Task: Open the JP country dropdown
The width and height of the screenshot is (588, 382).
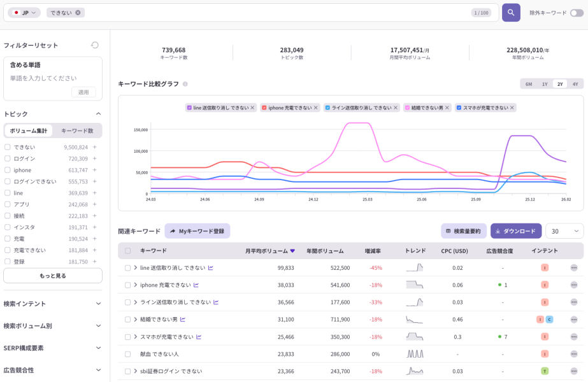Action: [24, 13]
